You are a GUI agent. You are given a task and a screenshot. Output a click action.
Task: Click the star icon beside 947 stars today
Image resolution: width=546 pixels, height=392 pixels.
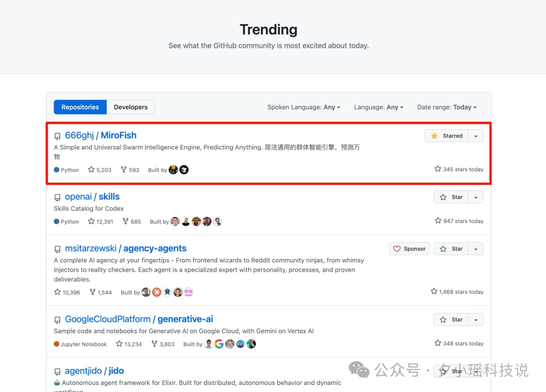pyautogui.click(x=437, y=221)
